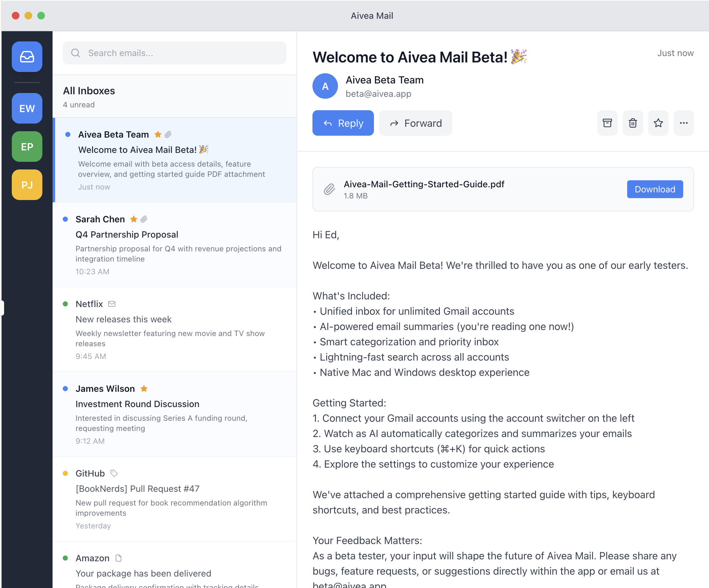Switch to the EP account avatar
The height and width of the screenshot is (588, 709).
[x=27, y=147]
